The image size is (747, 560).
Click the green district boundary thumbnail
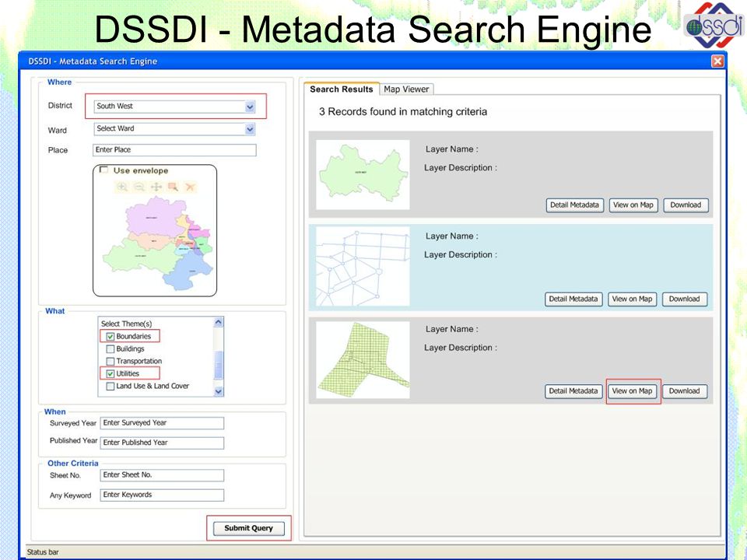[x=363, y=174]
